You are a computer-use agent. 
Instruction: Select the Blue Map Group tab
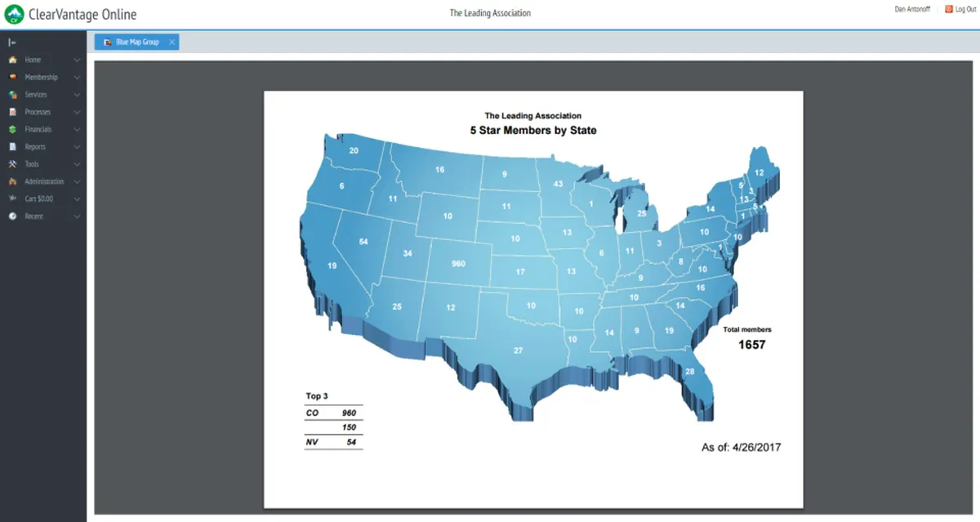click(x=131, y=42)
